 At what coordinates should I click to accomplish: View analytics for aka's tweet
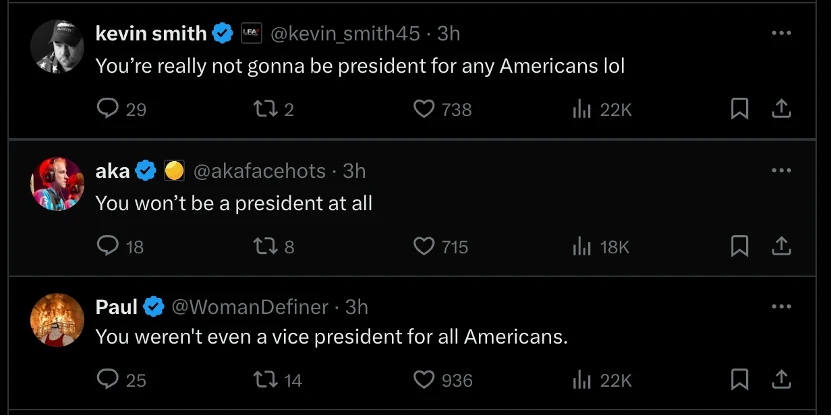point(582,246)
